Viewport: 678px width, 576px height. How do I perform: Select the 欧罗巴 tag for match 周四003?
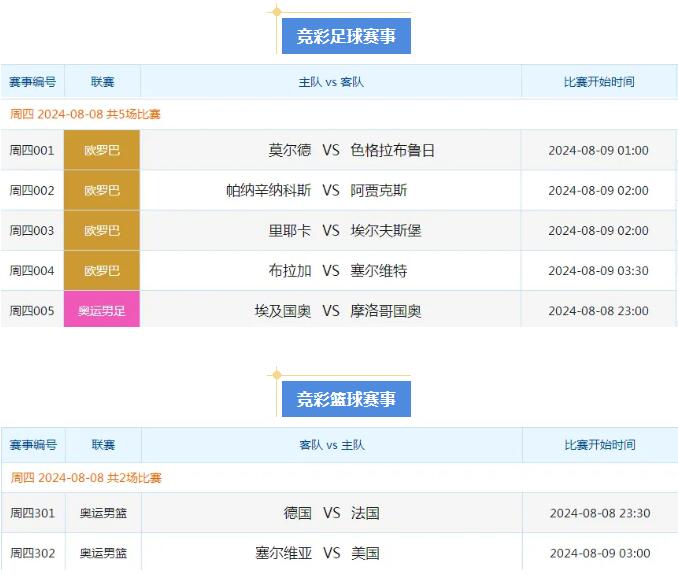[x=102, y=230]
